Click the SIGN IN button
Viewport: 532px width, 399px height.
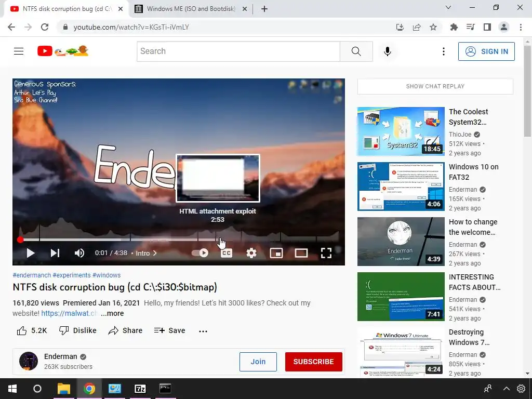[486, 51]
